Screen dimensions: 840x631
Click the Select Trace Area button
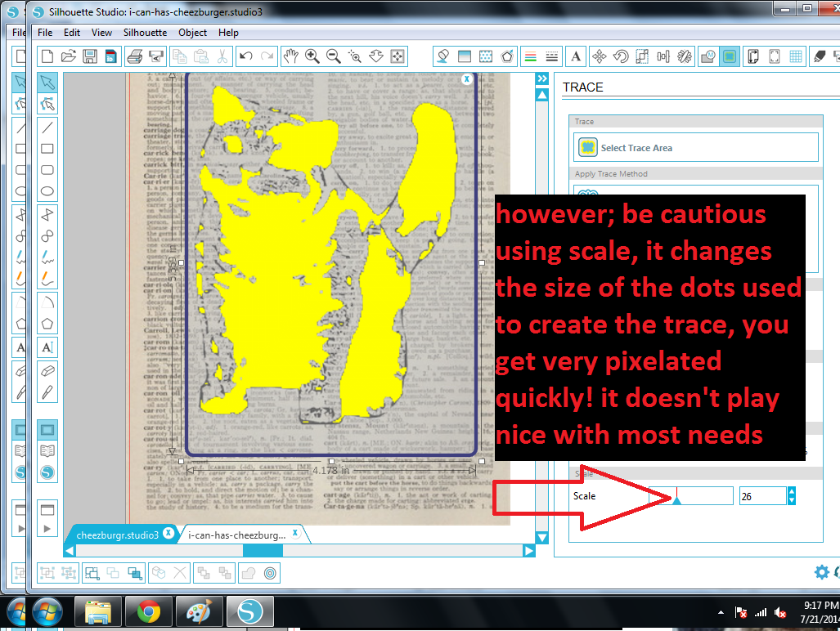[x=696, y=147]
